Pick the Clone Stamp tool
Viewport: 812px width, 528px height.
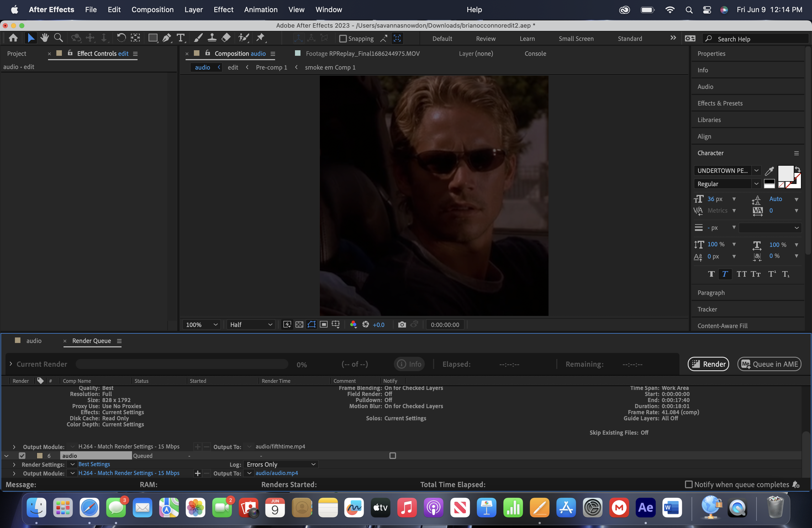(212, 38)
